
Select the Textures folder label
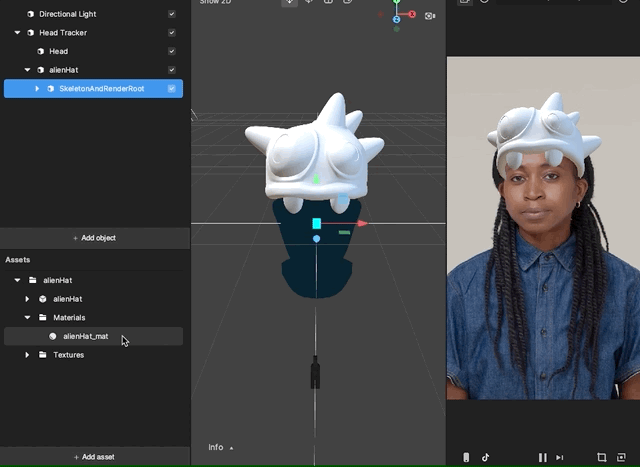coord(69,355)
